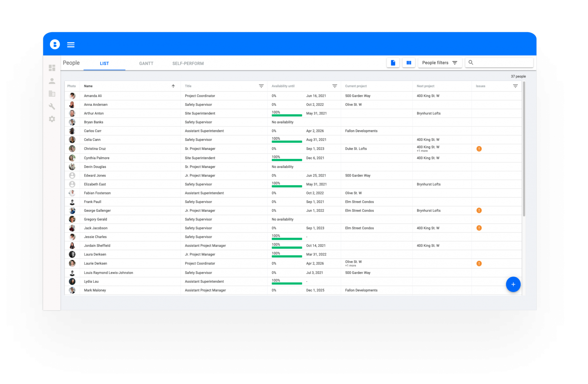Open the company/projects icon in the sidebar
Screen dimensions: 588x384
(x=52, y=94)
